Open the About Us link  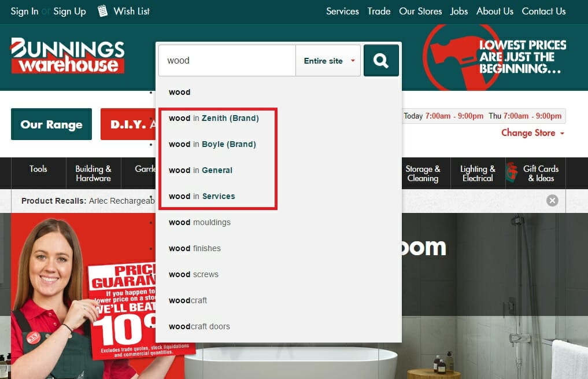(x=494, y=11)
